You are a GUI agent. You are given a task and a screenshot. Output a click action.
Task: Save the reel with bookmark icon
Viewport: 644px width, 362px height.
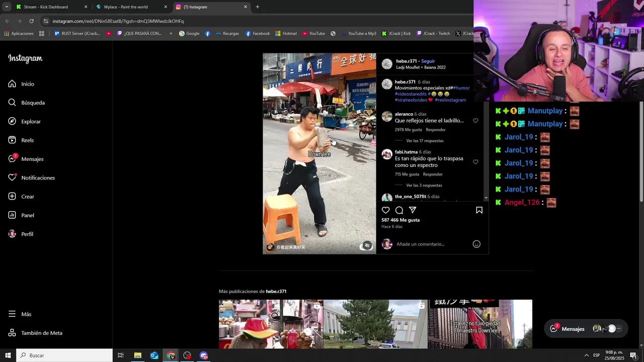click(479, 210)
